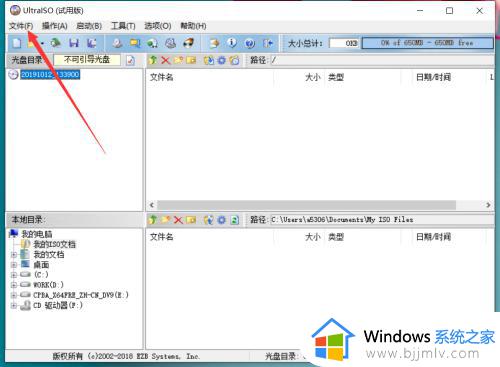Click the blue Info icon in toolbar
Screen dimensions: 500x367
coord(232,43)
